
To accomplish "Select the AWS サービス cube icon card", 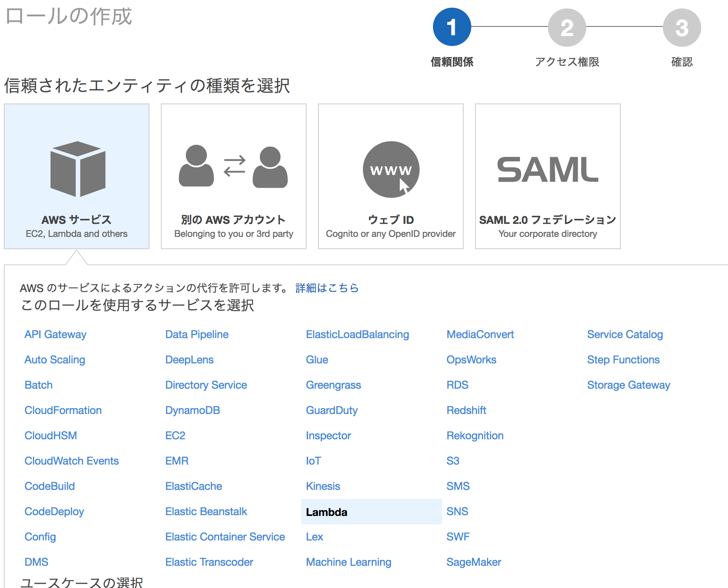I will pyautogui.click(x=77, y=176).
